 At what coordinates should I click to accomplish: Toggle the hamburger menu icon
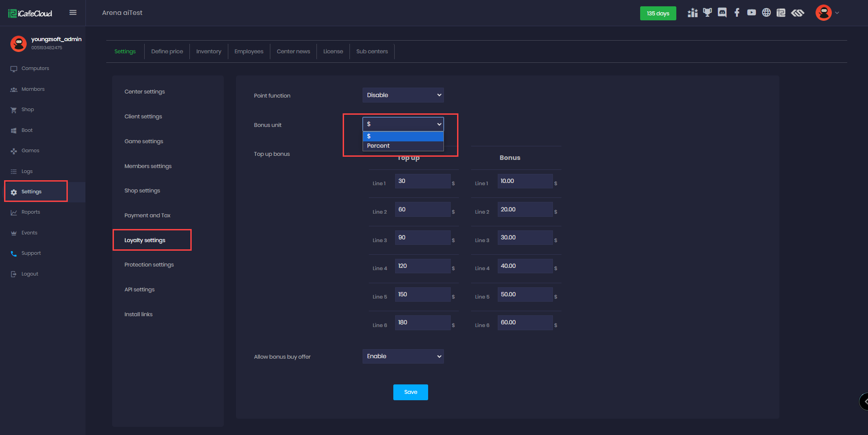pos(73,13)
